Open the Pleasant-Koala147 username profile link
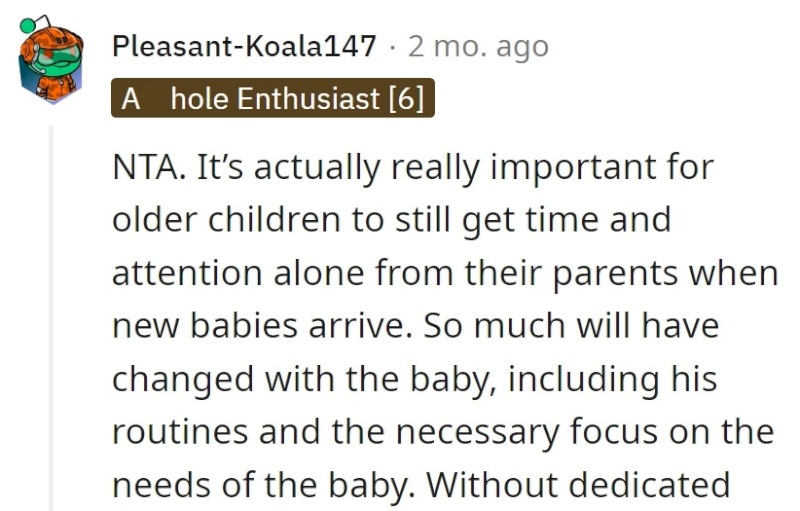This screenshot has width=800, height=511. (x=244, y=46)
